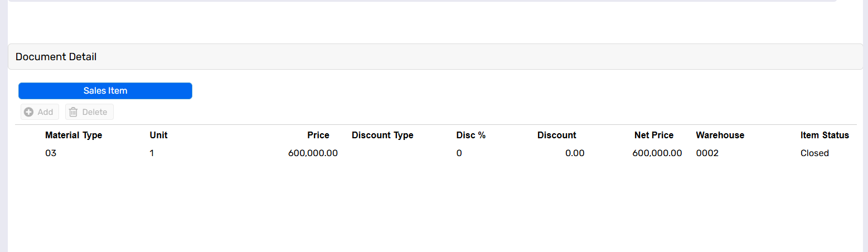Click the Price column header
Screen dimensions: 868x252
pos(318,135)
